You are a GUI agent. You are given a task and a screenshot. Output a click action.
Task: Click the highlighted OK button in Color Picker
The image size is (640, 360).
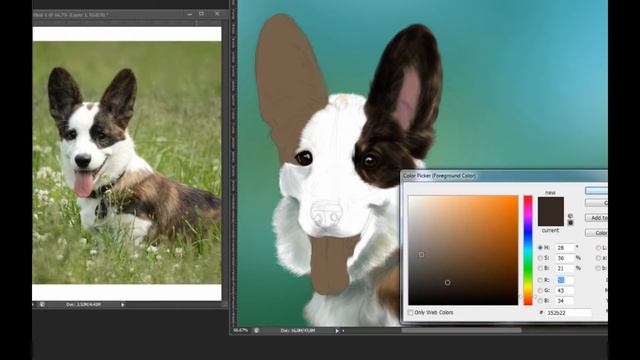596,191
